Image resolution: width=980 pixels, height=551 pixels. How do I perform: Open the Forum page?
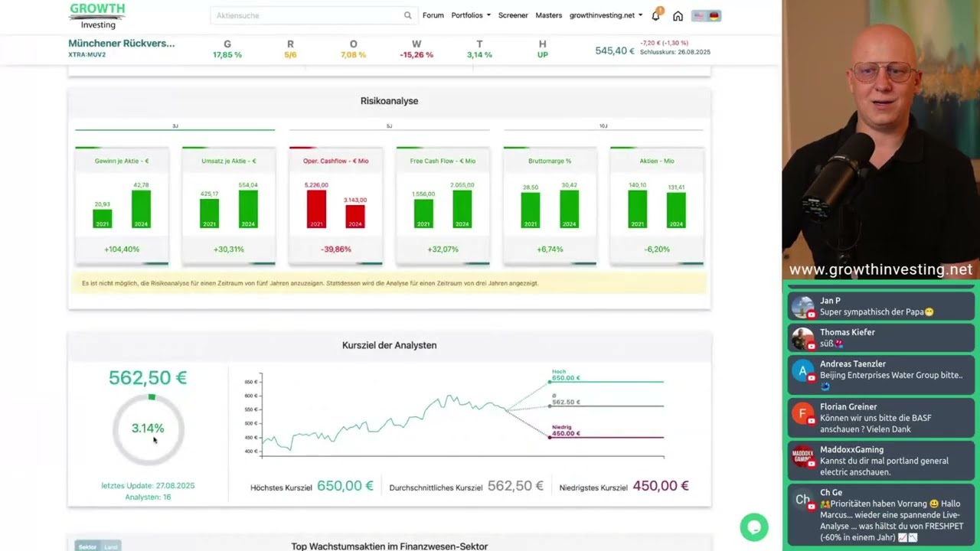[x=433, y=15]
